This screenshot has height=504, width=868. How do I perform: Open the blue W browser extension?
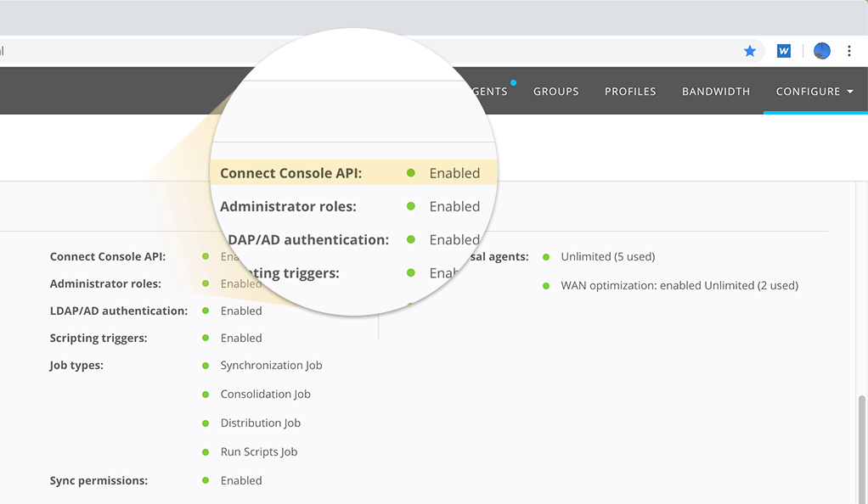click(x=784, y=51)
